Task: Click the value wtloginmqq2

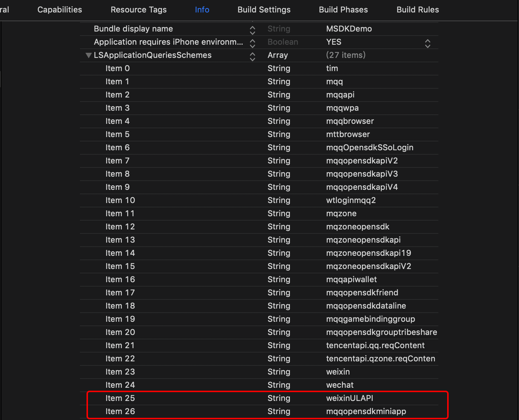Action: coord(351,200)
